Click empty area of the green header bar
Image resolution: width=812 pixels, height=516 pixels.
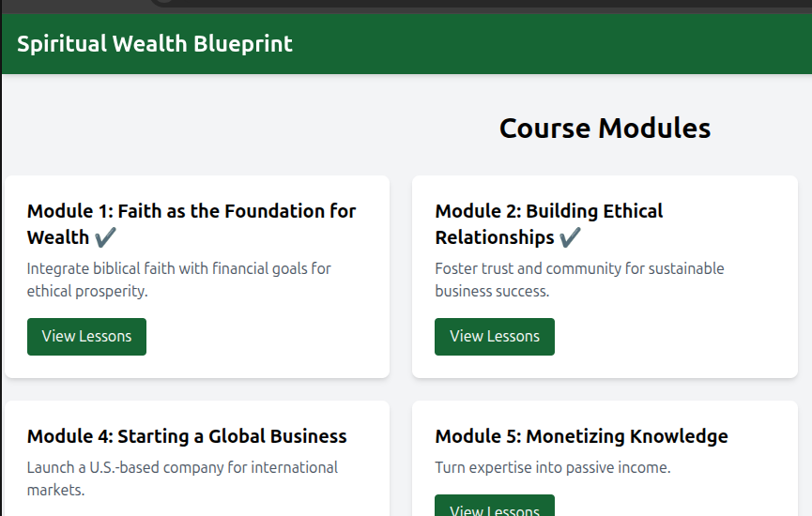pyautogui.click(x=563, y=44)
